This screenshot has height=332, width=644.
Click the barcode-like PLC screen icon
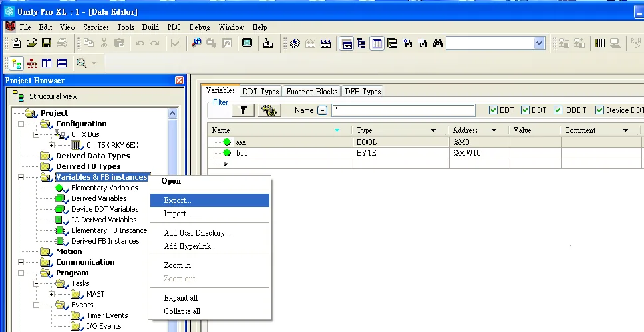599,43
